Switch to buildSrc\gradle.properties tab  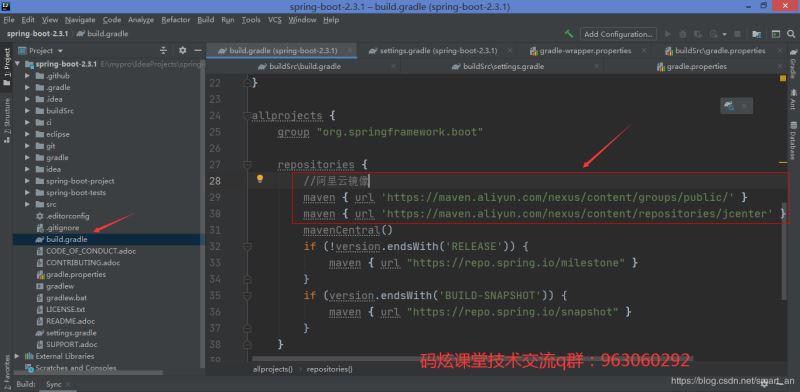[x=720, y=51]
